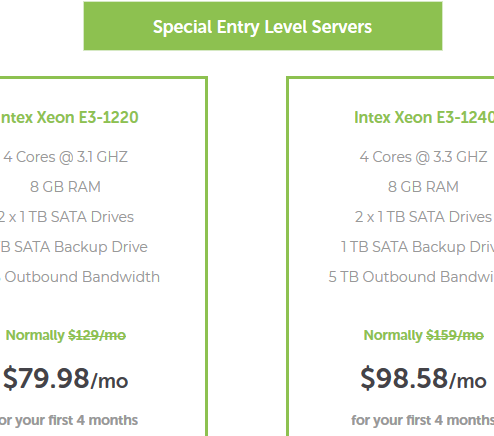494x436 pixels.
Task: Click first 4 months note under $98.58
Action: (423, 421)
